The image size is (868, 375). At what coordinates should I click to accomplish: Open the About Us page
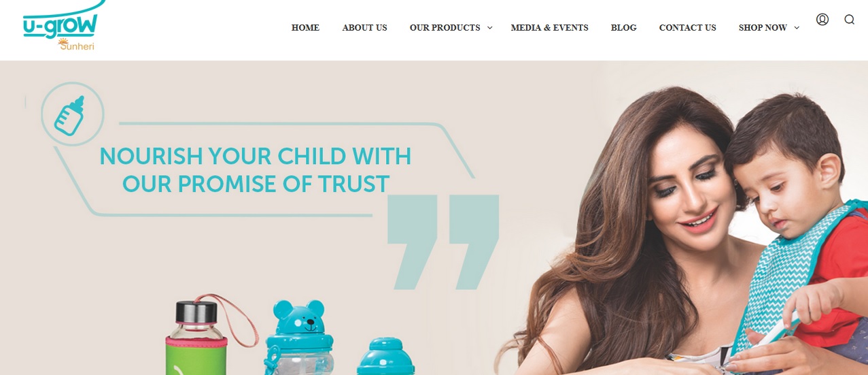pyautogui.click(x=364, y=28)
